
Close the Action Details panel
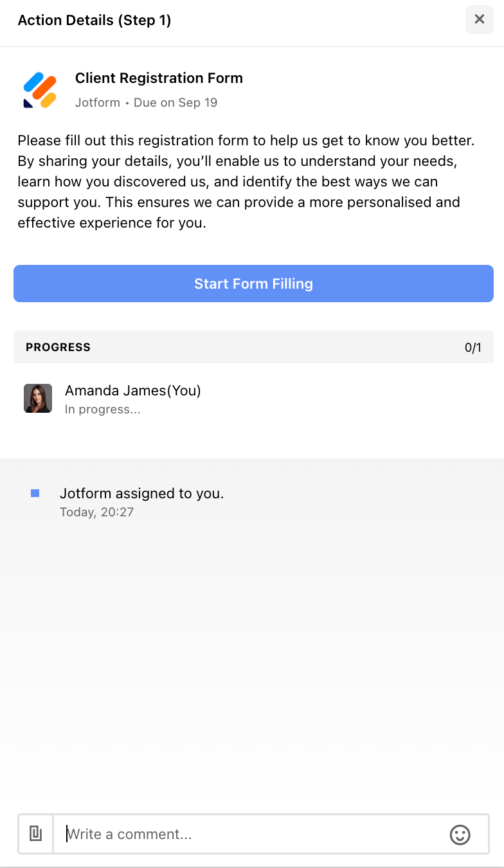pos(479,19)
